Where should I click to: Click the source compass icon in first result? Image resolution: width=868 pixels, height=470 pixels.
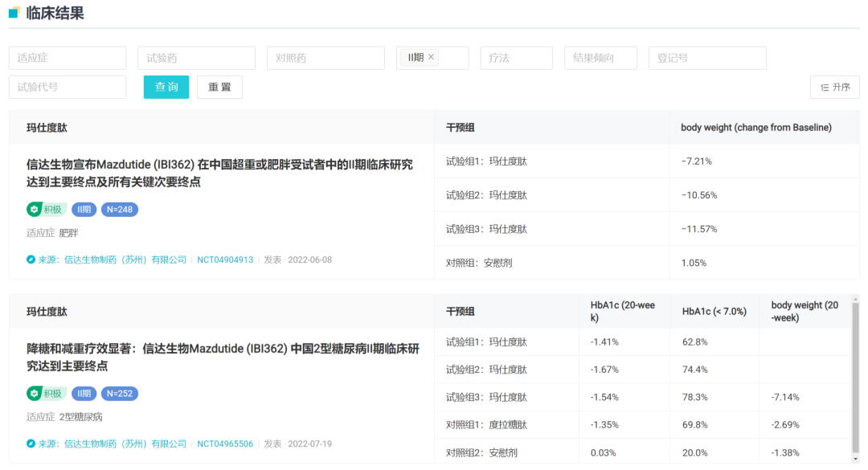31,260
